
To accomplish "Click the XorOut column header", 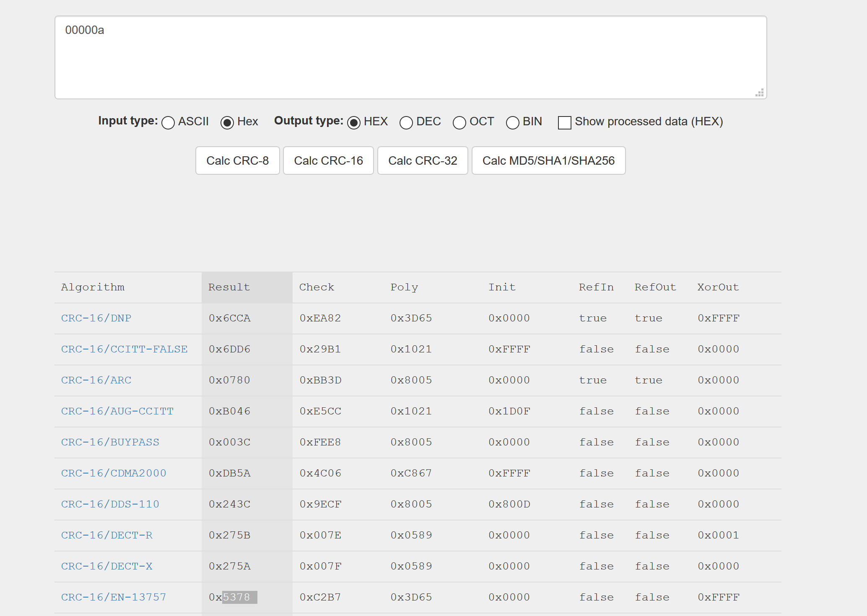I will pyautogui.click(x=718, y=287).
